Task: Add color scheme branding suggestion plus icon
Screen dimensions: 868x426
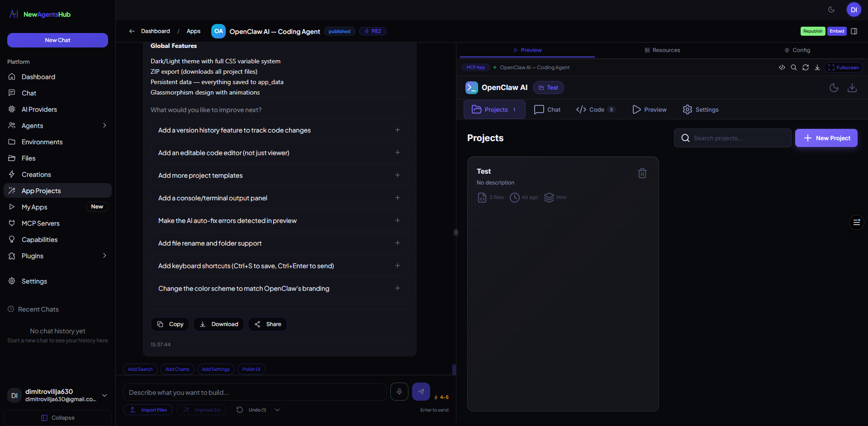Action: [398, 288]
